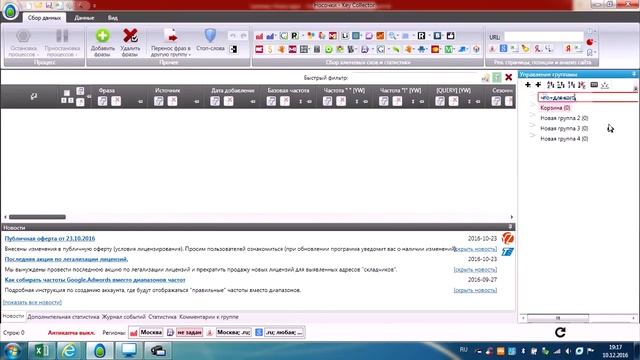
Task: Select the Корзина (0) group
Action: (555, 108)
